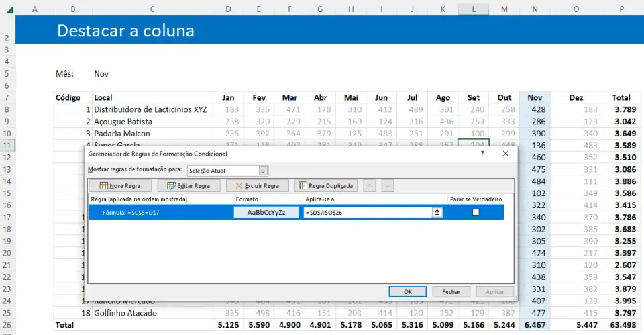Viewport: 644px width, 335px height.
Task: Move the rule down with the down arrow
Action: click(387, 186)
